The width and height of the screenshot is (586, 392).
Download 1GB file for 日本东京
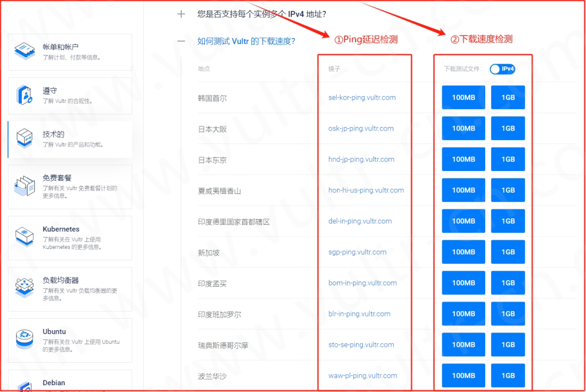coord(508,159)
